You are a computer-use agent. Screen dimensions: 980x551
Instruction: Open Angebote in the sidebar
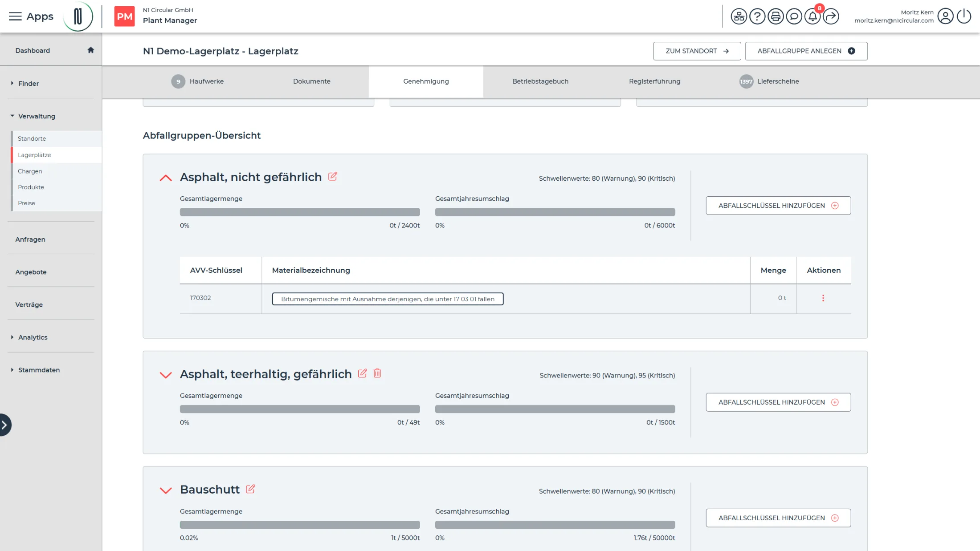point(31,272)
